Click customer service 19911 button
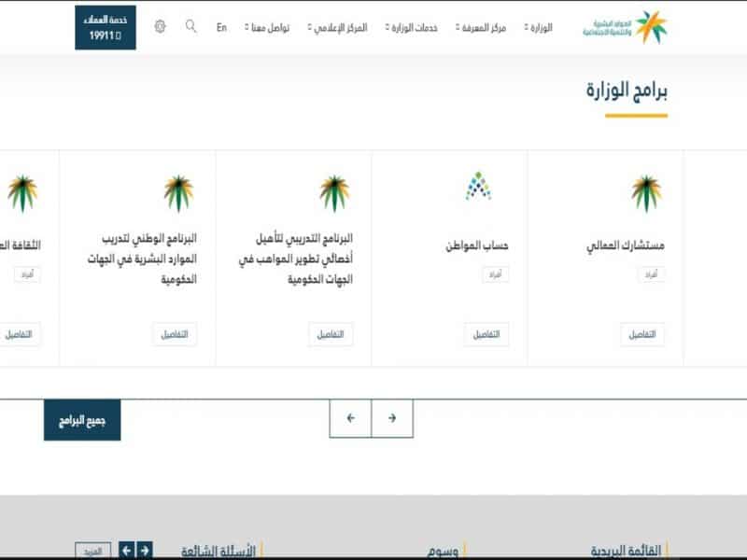 click(x=106, y=28)
